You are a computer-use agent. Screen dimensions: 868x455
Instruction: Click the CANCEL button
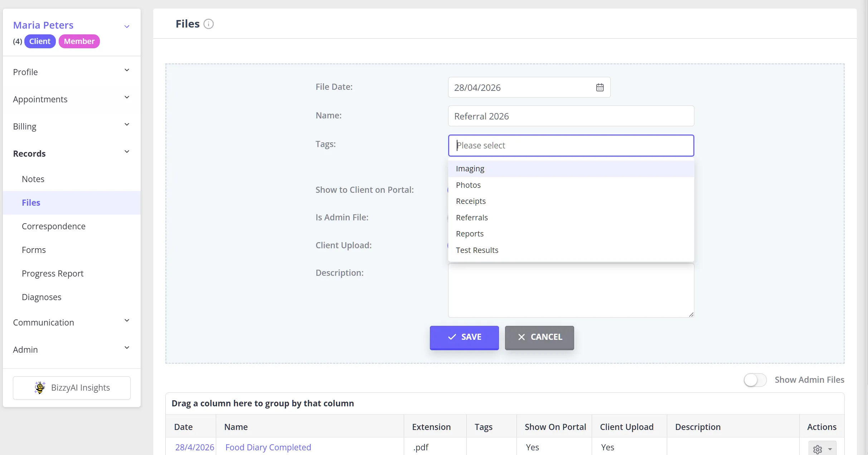click(x=539, y=337)
